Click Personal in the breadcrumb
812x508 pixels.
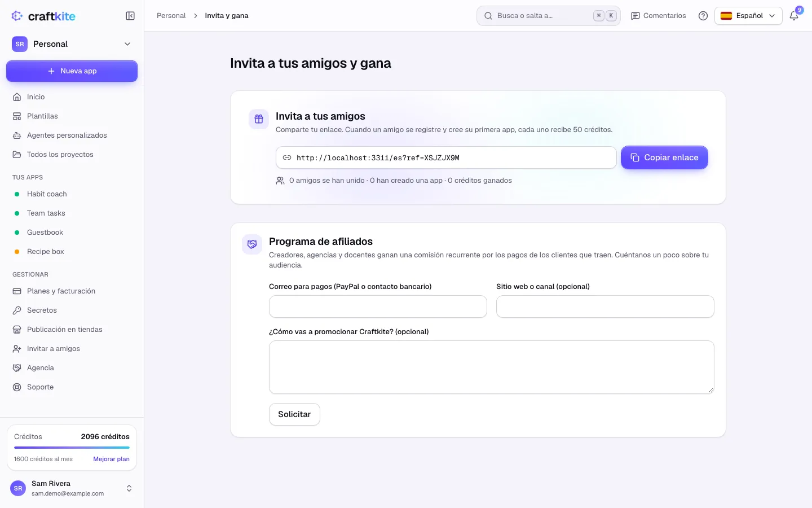tap(171, 16)
